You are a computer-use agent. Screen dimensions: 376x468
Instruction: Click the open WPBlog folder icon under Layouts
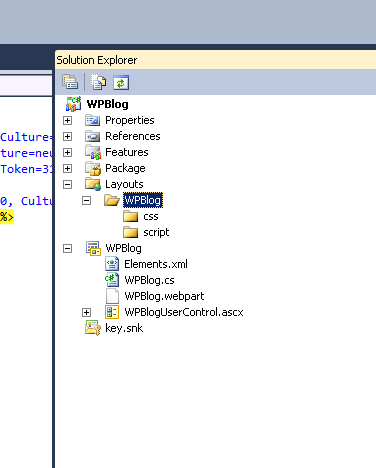click(x=112, y=200)
